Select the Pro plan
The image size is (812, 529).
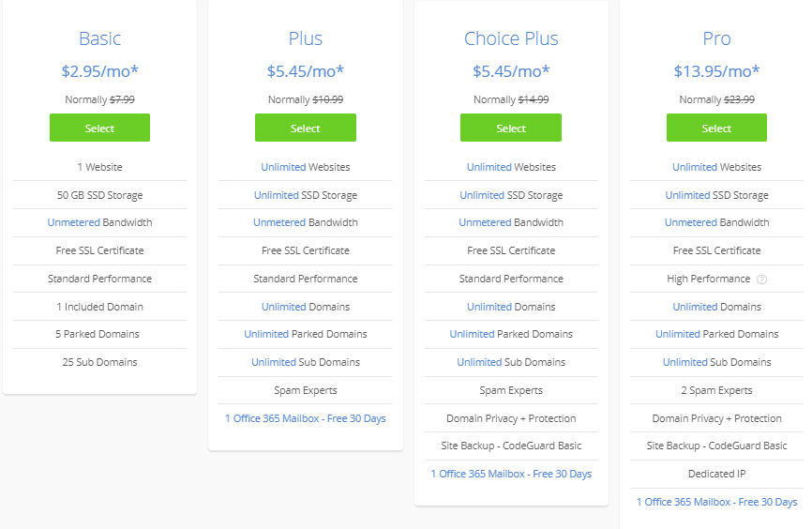[x=716, y=128]
